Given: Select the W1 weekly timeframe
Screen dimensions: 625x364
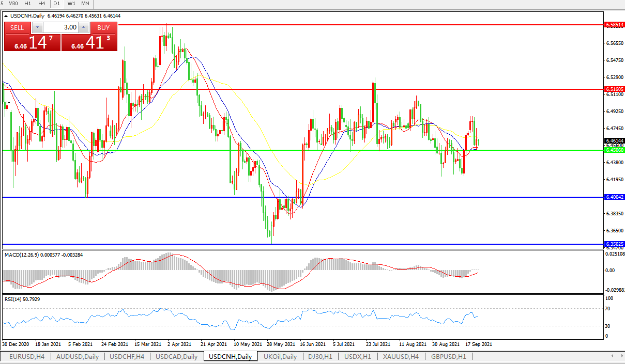Looking at the screenshot, I should tap(71, 4).
